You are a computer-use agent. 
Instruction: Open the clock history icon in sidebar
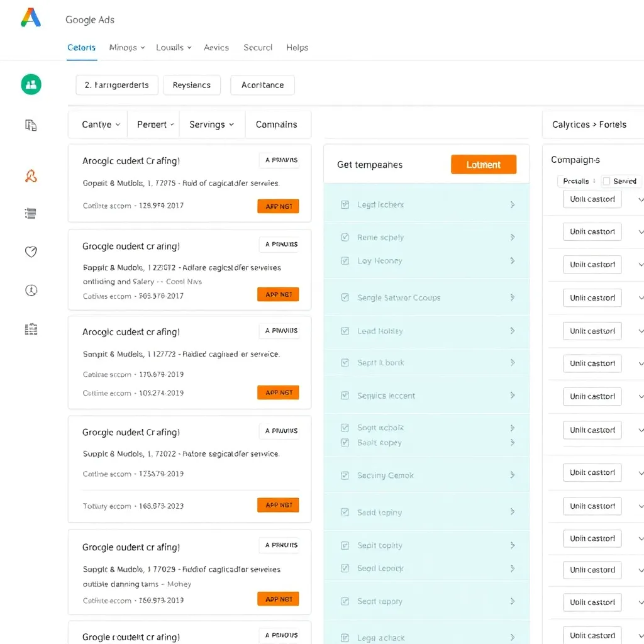[30, 290]
